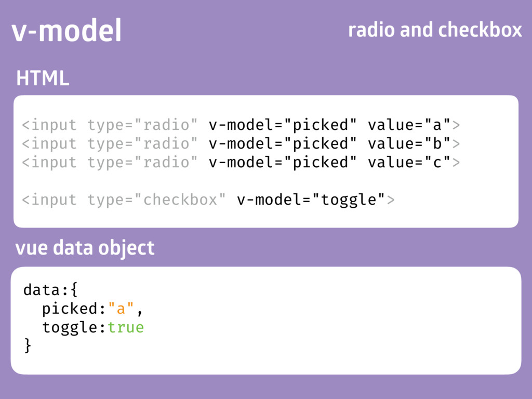Viewport: 532px width, 399px height.
Task: Click v-model="picked" on the third line
Action: click(283, 163)
